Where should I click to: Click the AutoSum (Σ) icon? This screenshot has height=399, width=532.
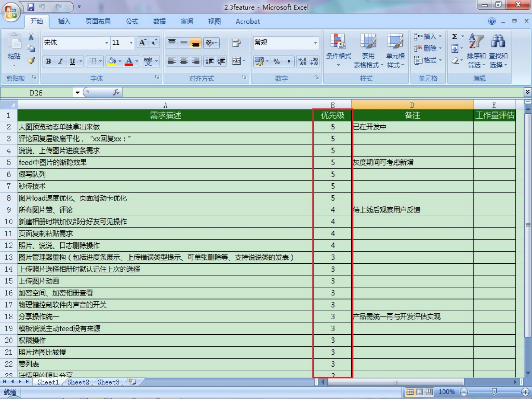[454, 36]
